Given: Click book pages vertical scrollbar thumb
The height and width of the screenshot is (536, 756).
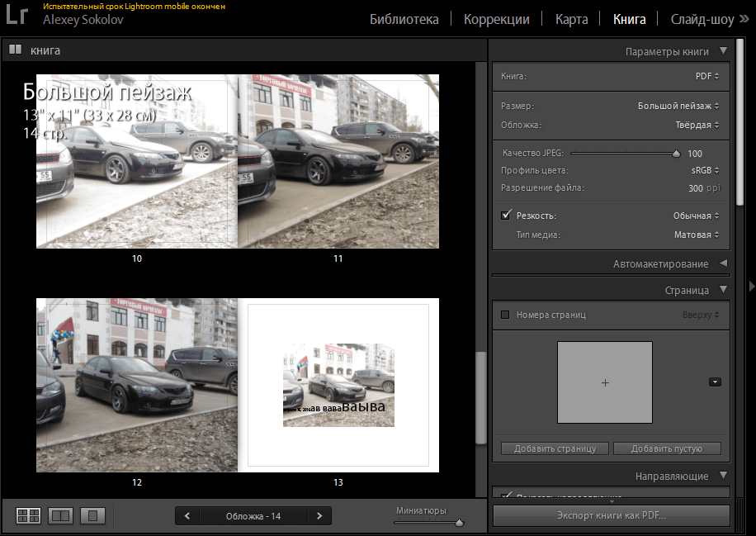Looking at the screenshot, I should 480,398.
